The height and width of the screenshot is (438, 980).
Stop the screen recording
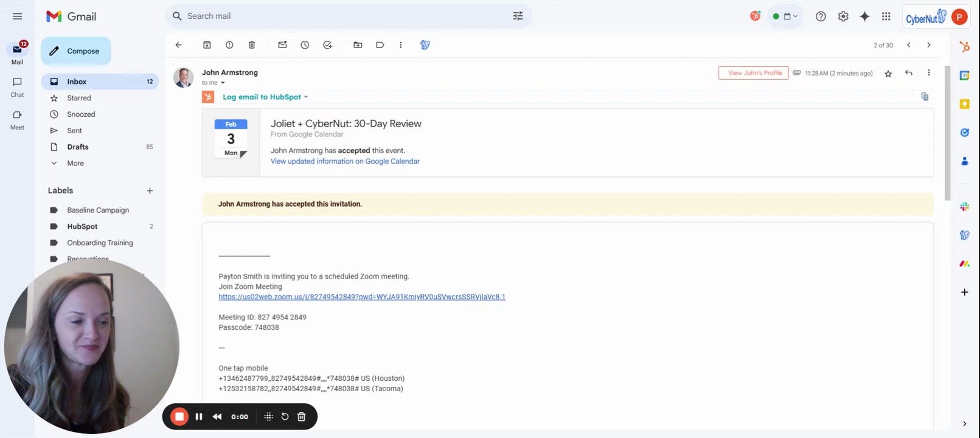pos(179,417)
